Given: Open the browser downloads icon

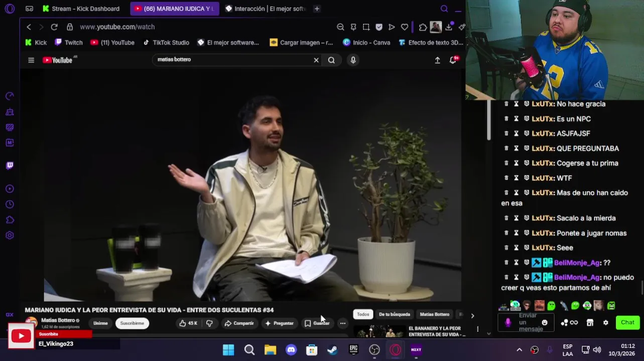Looking at the screenshot, I should coord(449,27).
